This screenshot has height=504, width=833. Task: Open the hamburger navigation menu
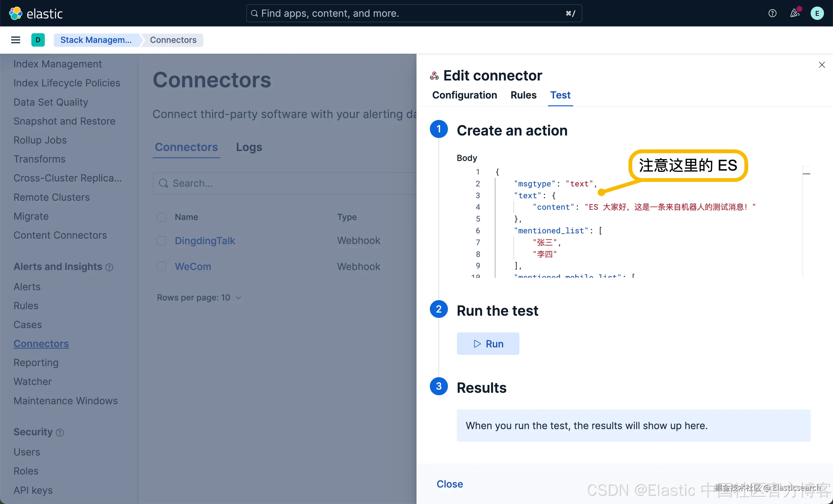click(x=16, y=40)
